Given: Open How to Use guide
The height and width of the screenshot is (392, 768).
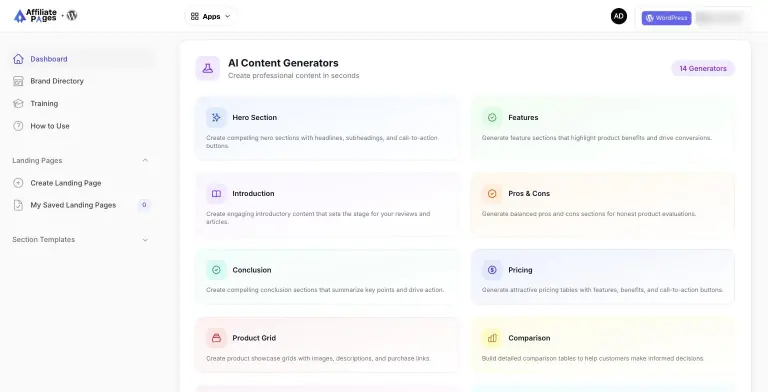Looking at the screenshot, I should click(x=82, y=126).
